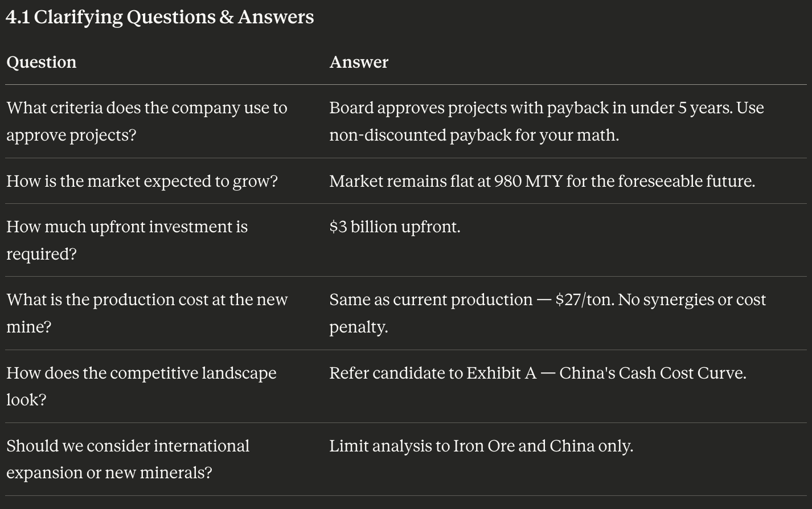
Task: Select the 'Answer' column header
Action: (x=359, y=62)
